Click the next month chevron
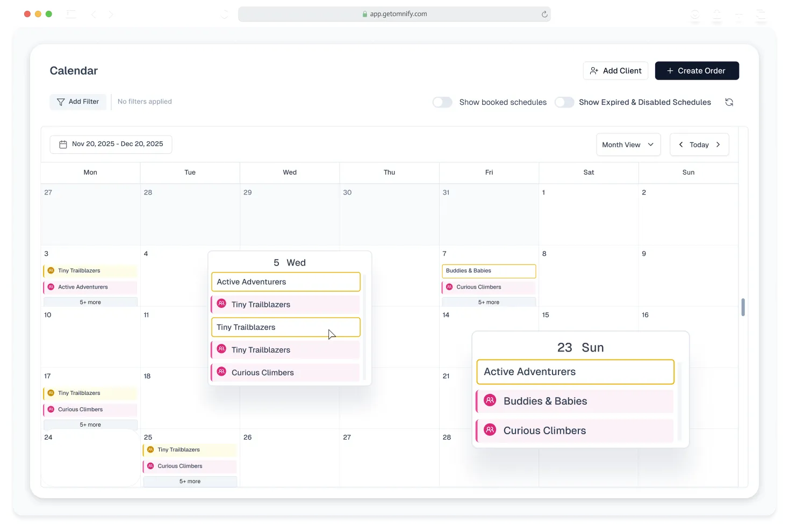Image resolution: width=789 pixels, height=532 pixels. [718, 145]
